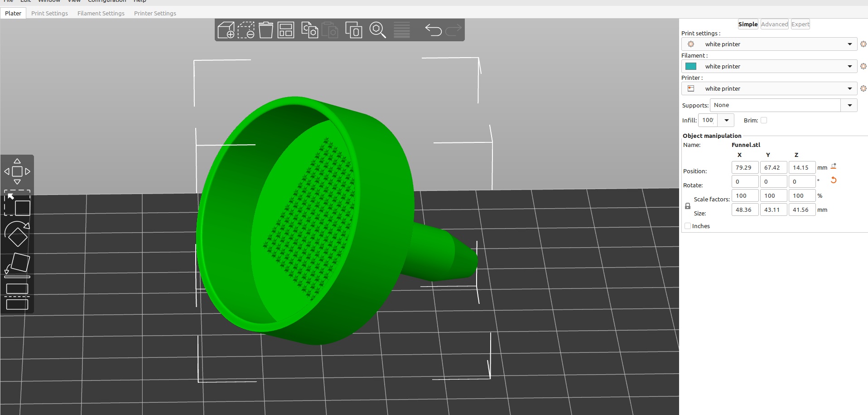868x415 pixels.
Task: Toggle the scale factors lock icon
Action: (688, 206)
